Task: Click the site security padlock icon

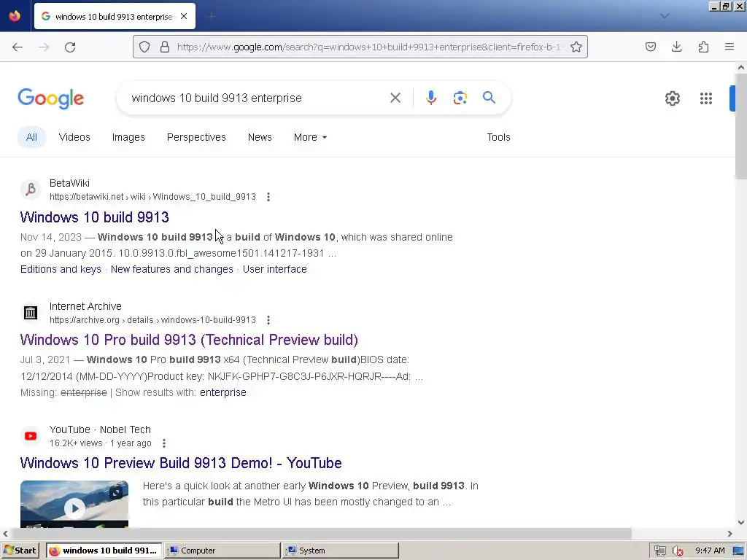Action: pyautogui.click(x=165, y=47)
